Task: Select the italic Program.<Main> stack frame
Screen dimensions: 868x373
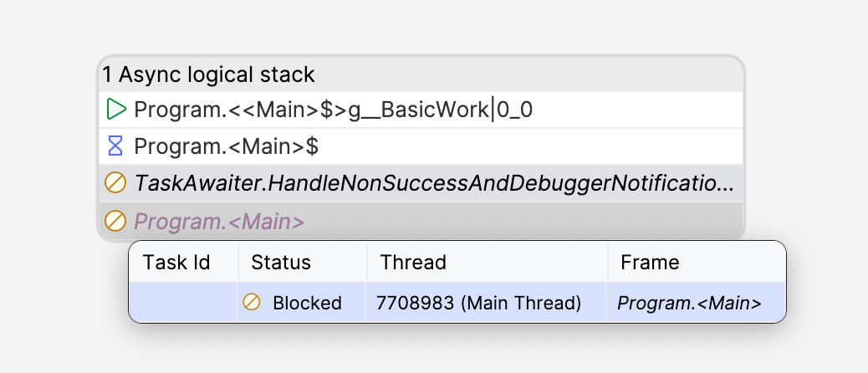Action: [421, 222]
